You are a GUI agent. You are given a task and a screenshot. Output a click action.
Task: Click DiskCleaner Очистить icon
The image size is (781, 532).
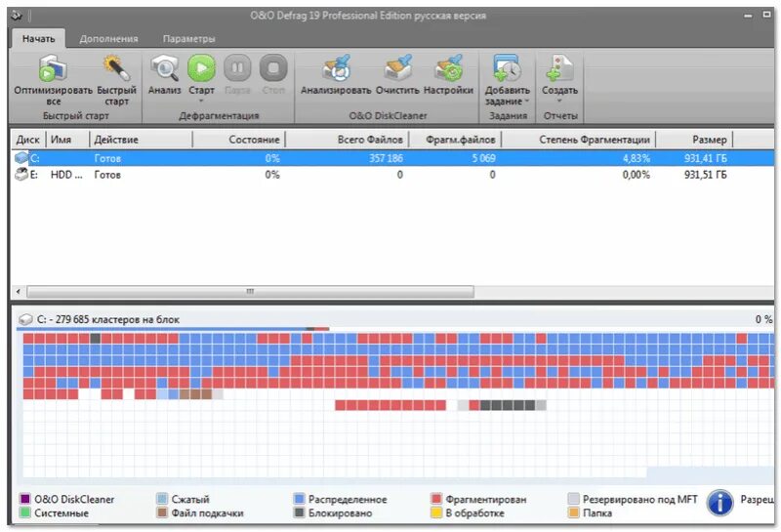coord(397,68)
